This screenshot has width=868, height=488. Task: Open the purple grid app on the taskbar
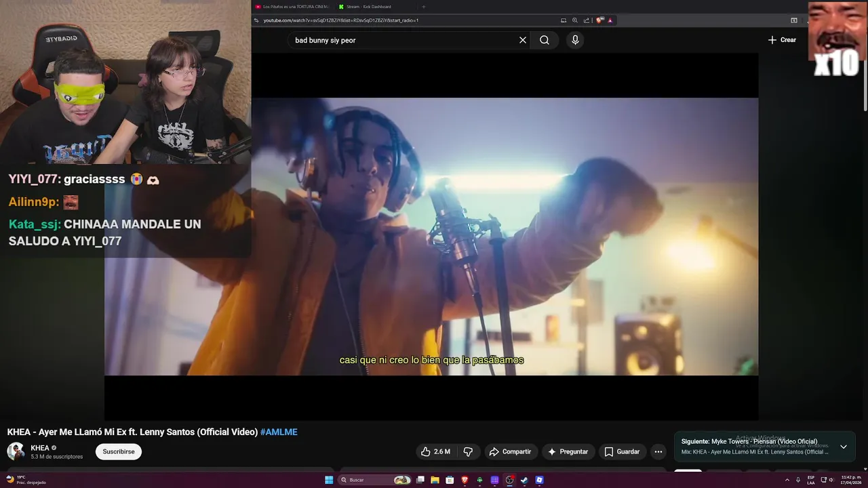point(494,480)
